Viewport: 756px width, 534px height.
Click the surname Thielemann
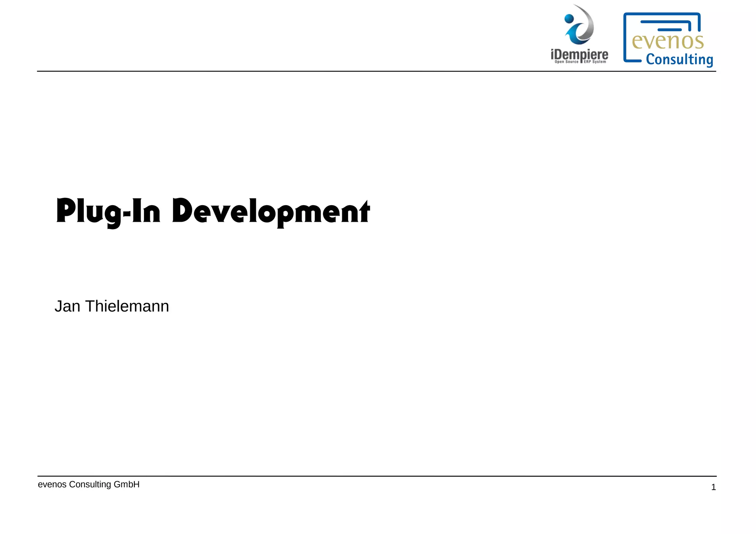click(x=127, y=306)
